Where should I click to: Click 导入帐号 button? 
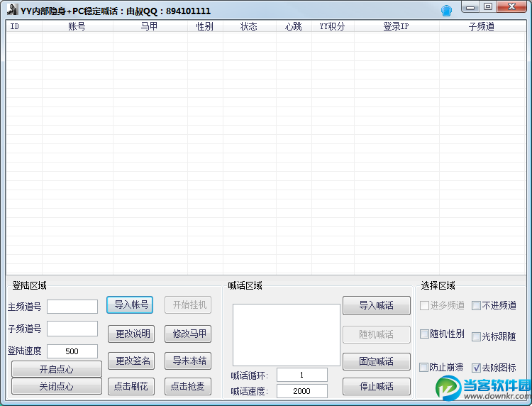click(x=130, y=304)
